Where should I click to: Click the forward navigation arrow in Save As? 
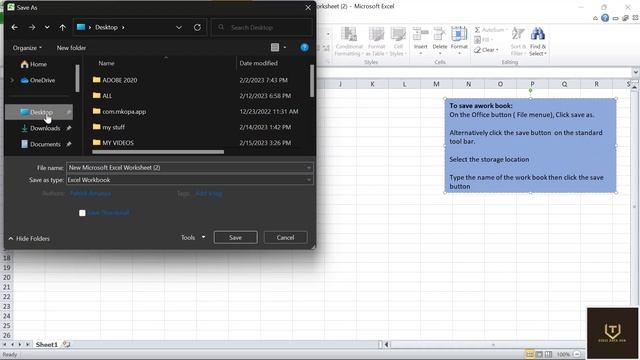(x=32, y=27)
